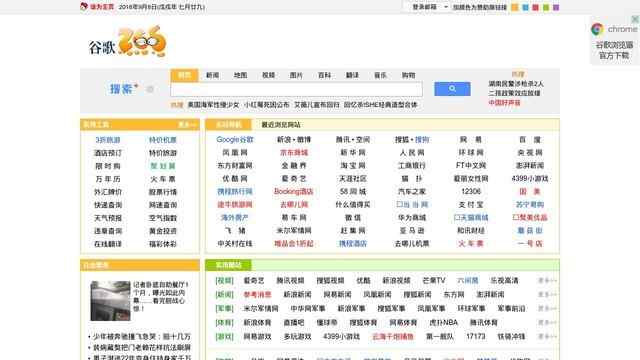Choose the red theme color swatch

click(536, 7)
